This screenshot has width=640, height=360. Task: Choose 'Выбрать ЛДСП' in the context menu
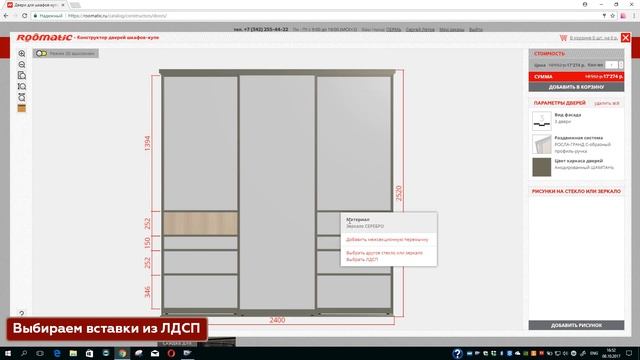(362, 260)
